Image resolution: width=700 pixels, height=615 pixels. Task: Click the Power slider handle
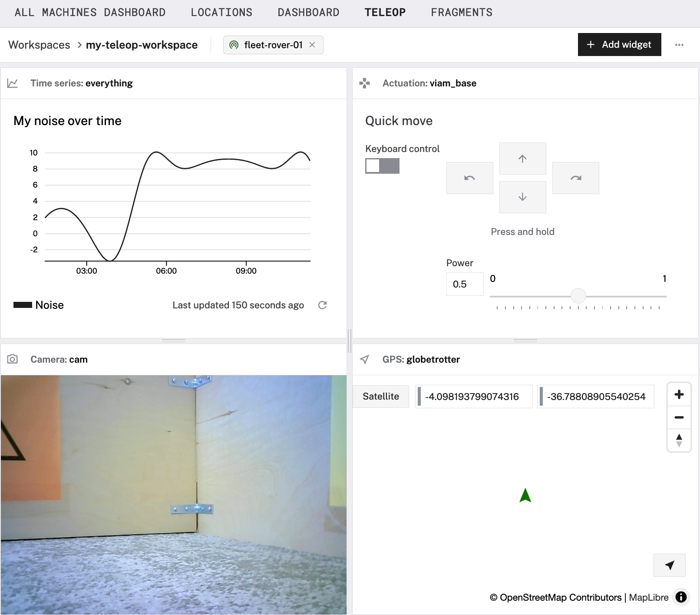click(578, 296)
